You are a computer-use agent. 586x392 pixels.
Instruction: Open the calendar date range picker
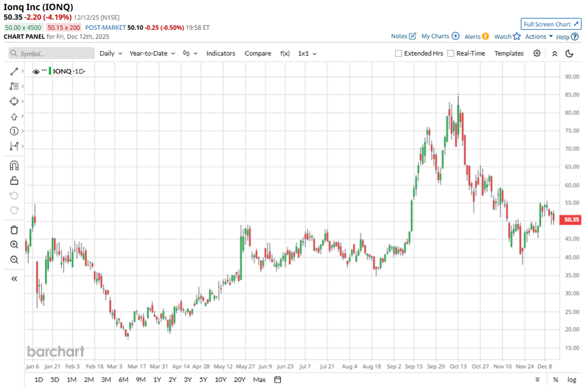pos(277,380)
